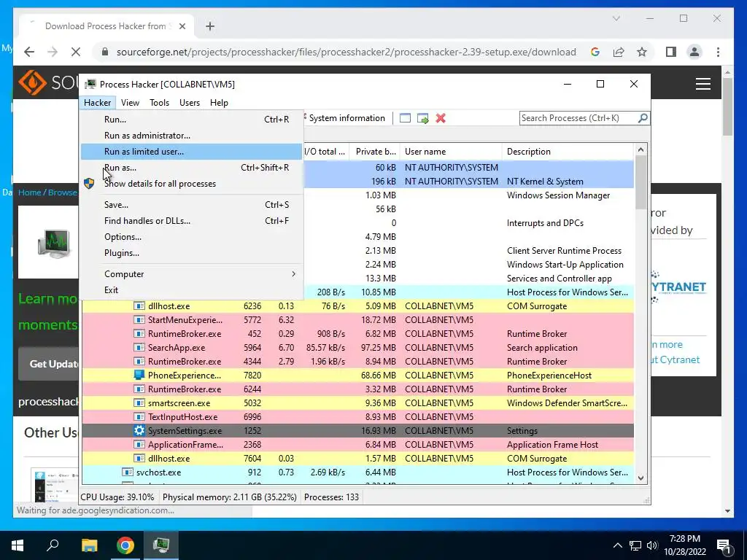
Task: Open the Hacker menu
Action: click(x=97, y=102)
